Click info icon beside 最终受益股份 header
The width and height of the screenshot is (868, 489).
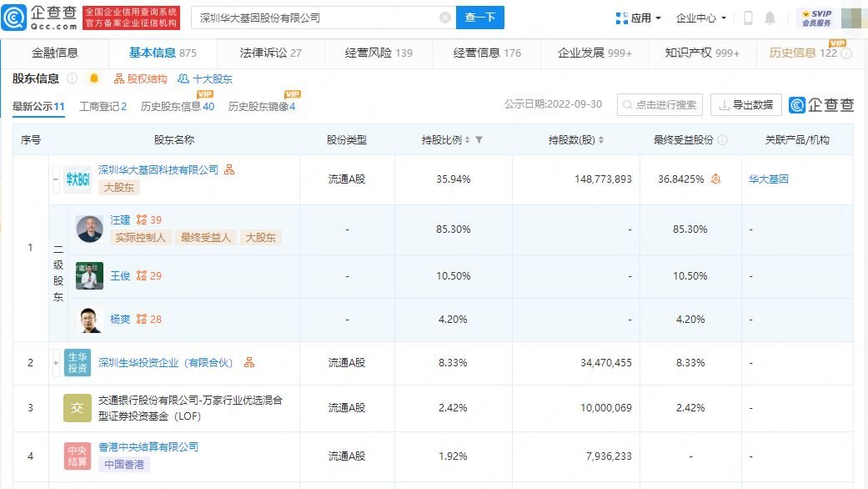(x=722, y=140)
